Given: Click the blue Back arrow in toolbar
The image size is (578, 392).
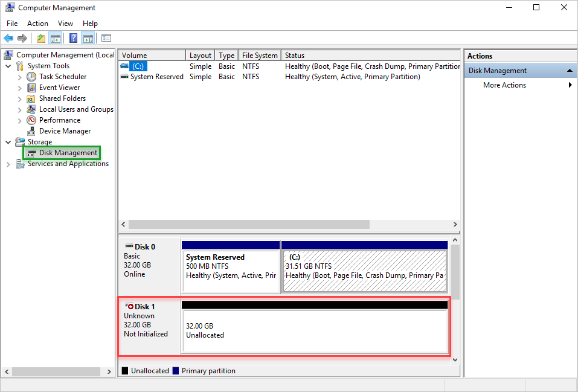Looking at the screenshot, I should [x=8, y=39].
